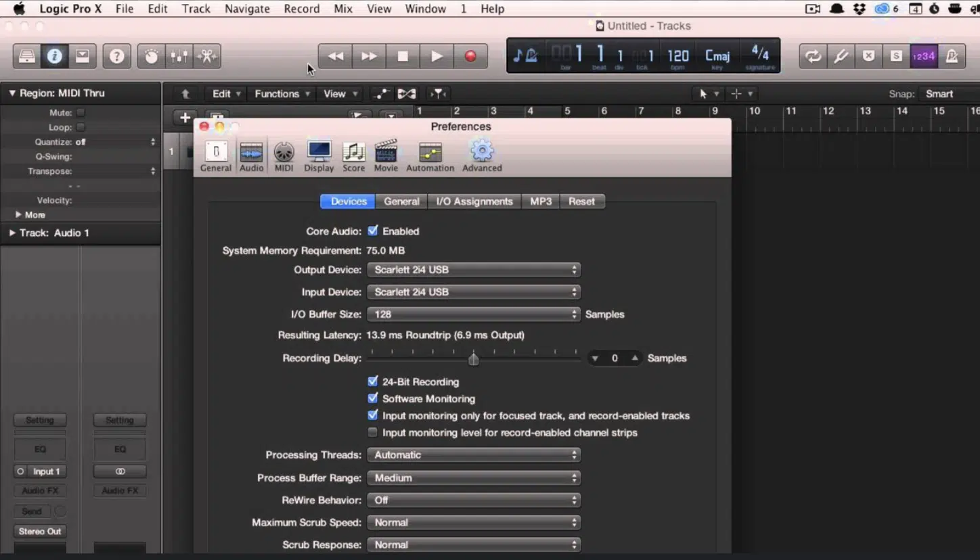Open MIDI preferences icon
Image resolution: width=980 pixels, height=560 pixels.
click(284, 156)
